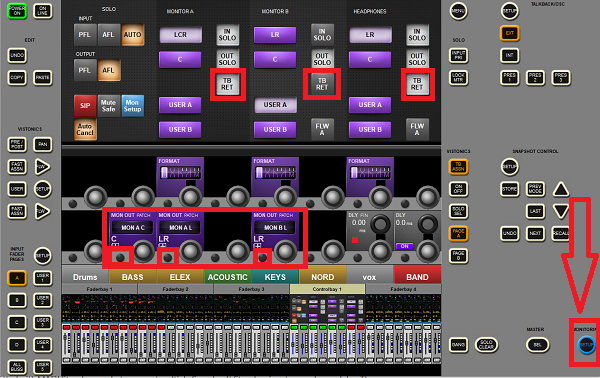
Task: Click the PRES 1 button
Action: [509, 78]
